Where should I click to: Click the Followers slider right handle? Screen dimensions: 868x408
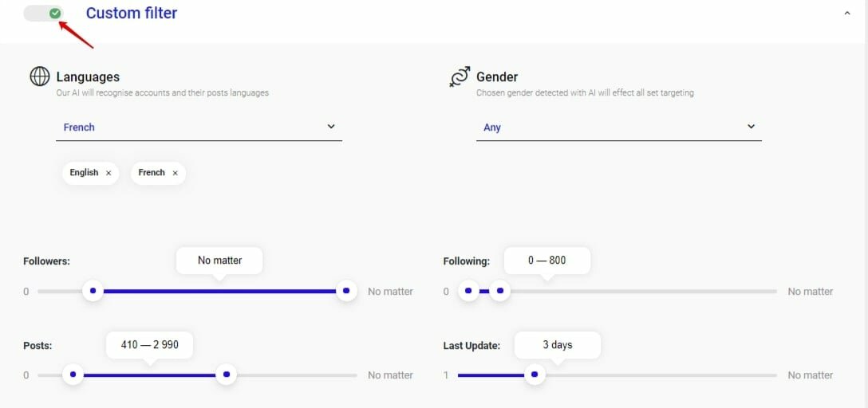click(345, 292)
